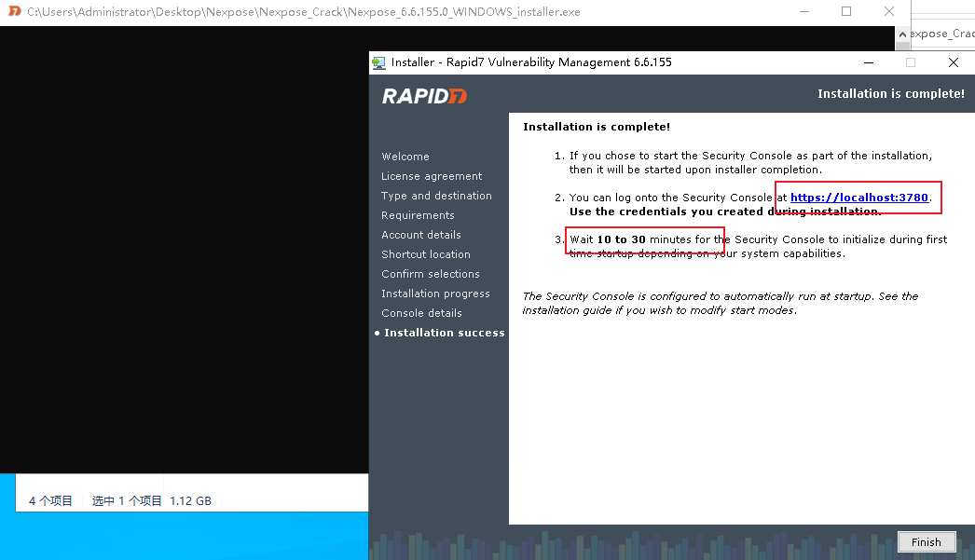Viewport: 975px width, 560px height.
Task: Minimize the Rapid7 installer window
Action: click(x=869, y=62)
